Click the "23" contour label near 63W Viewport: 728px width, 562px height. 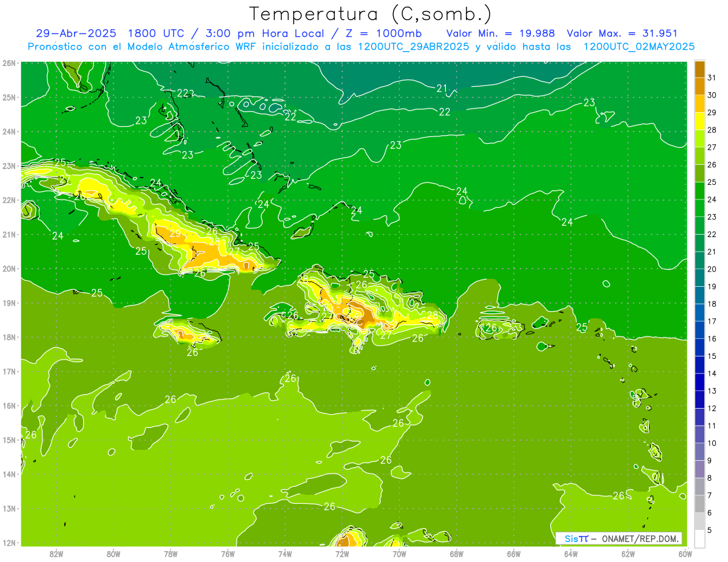(x=589, y=103)
